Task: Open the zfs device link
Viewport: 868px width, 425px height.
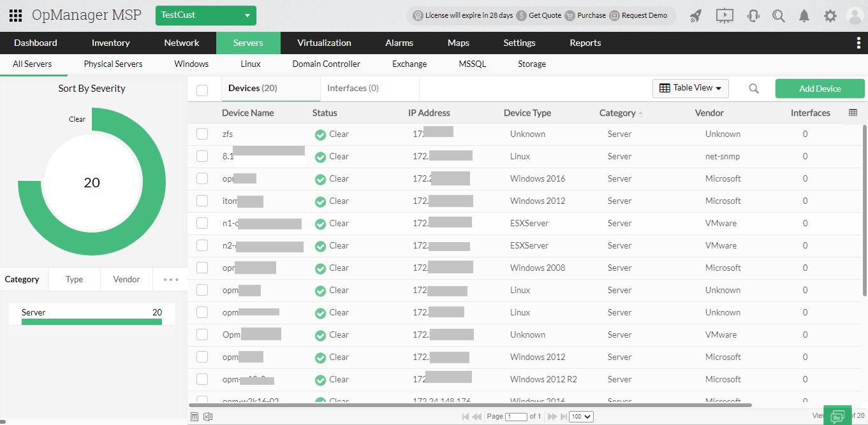Action: pos(228,134)
